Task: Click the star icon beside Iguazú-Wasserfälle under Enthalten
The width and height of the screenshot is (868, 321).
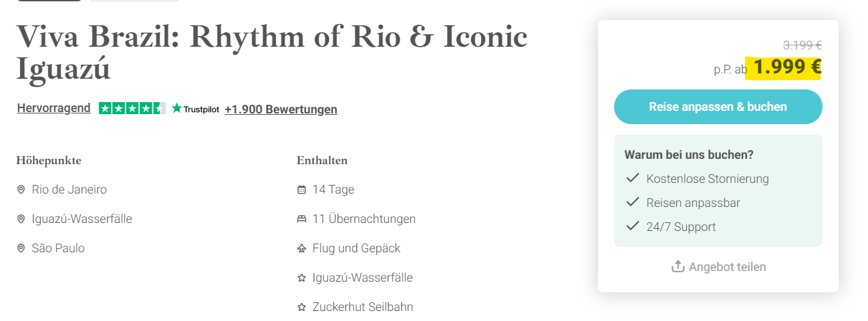Action: [x=301, y=278]
